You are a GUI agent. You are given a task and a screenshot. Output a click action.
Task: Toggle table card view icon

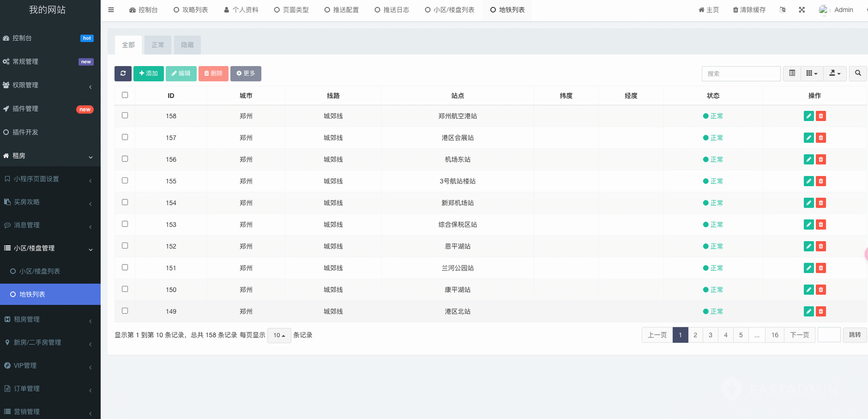(792, 74)
